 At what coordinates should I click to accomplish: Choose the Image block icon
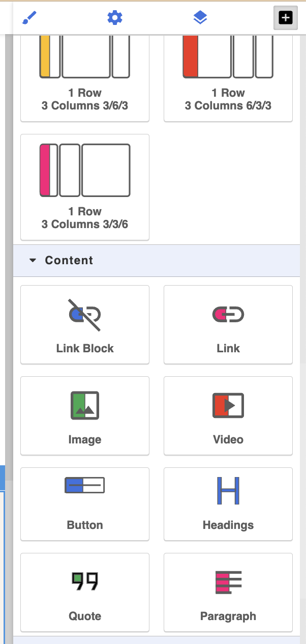pyautogui.click(x=85, y=406)
